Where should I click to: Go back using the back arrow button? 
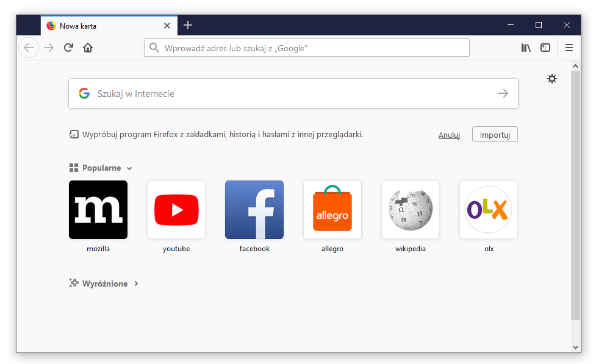pyautogui.click(x=29, y=48)
